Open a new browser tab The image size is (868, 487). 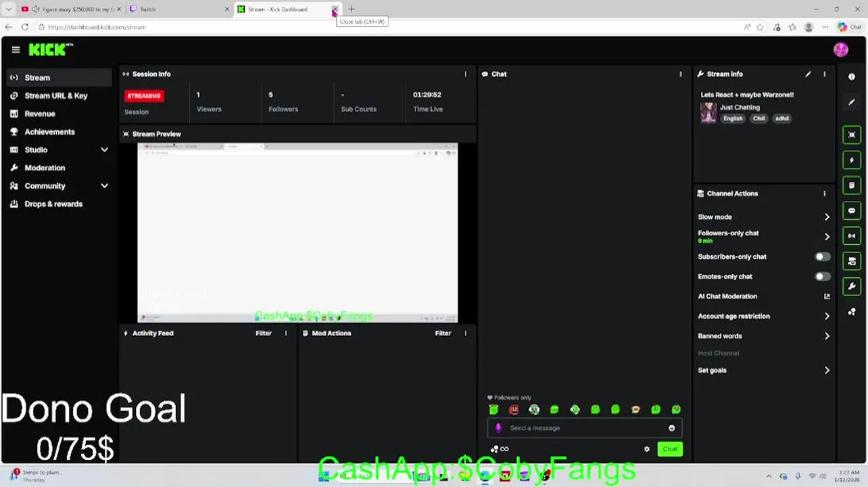coord(352,9)
